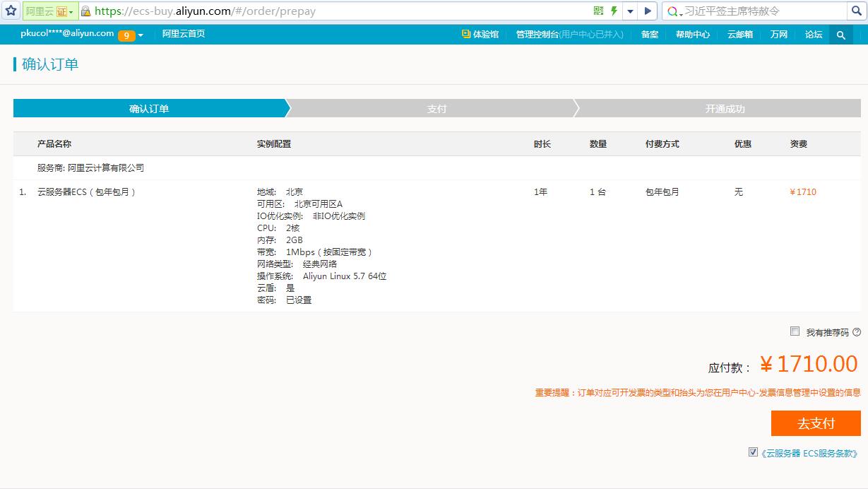Go to 阿里云首页
The width and height of the screenshot is (868, 489).
coord(184,34)
